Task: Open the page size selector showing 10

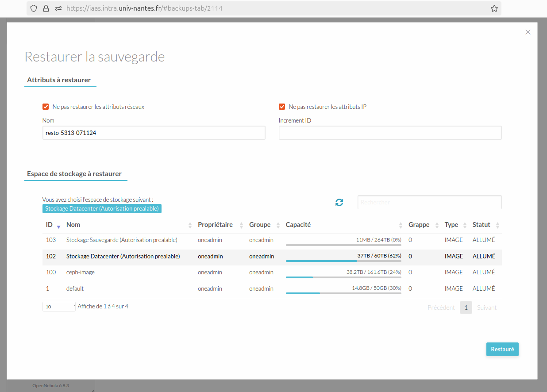Action: click(x=58, y=306)
